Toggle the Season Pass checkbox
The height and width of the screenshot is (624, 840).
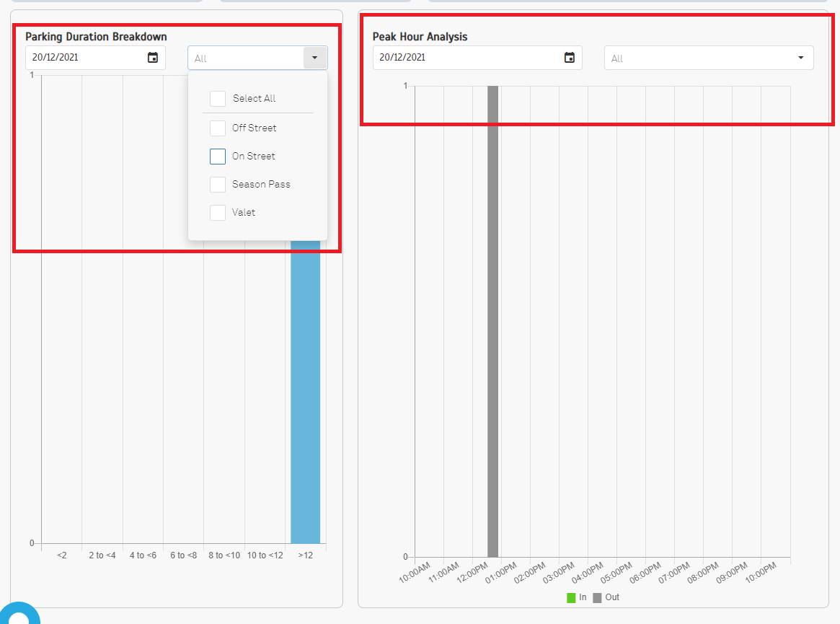(218, 185)
